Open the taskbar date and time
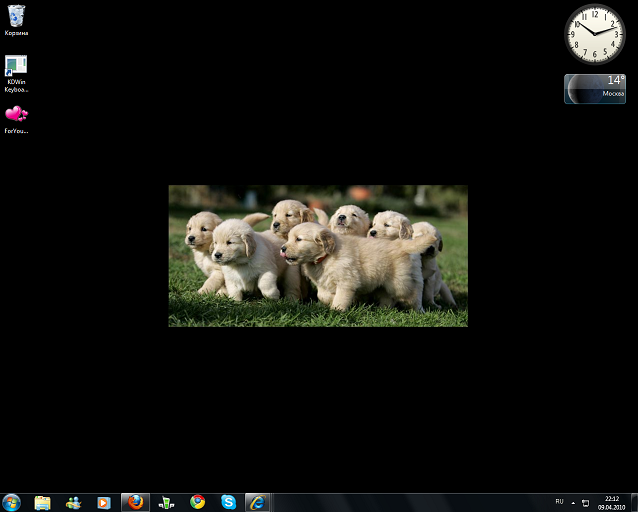 pyautogui.click(x=611, y=502)
